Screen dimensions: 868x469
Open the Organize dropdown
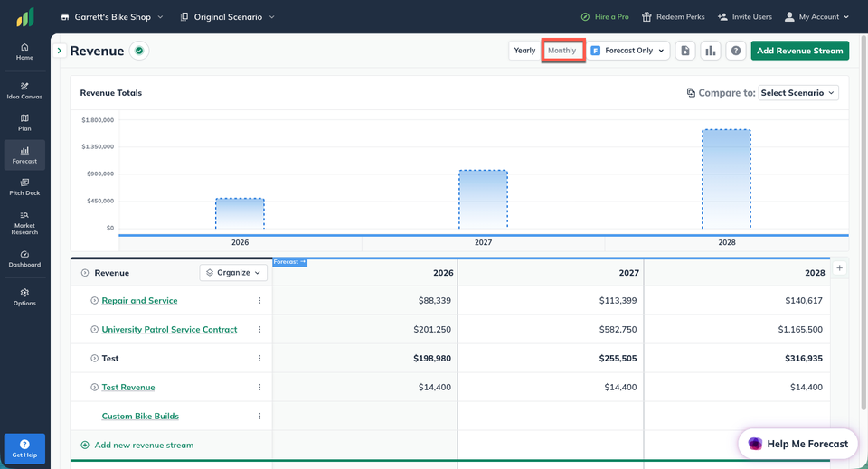(233, 273)
